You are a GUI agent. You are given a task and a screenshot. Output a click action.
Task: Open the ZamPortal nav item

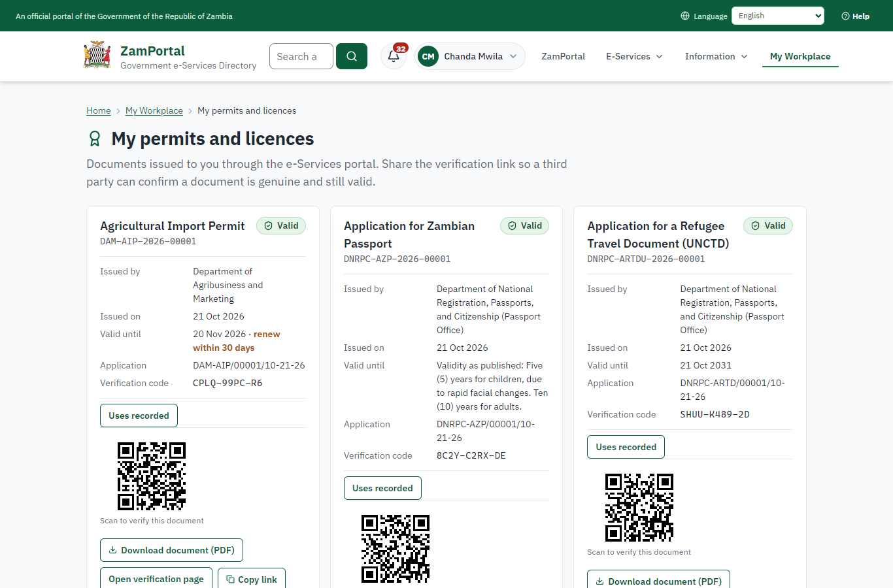[x=563, y=56]
